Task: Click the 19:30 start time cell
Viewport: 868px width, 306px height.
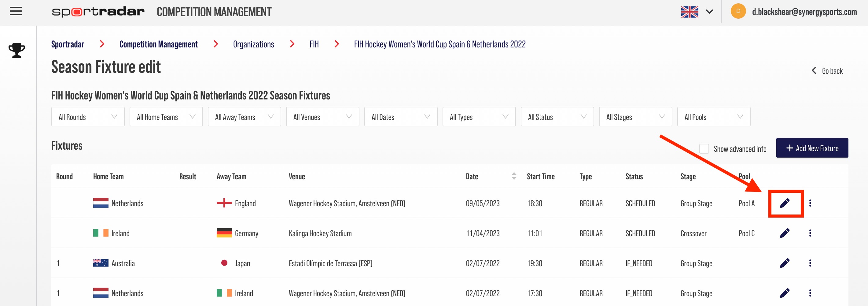Action: coord(535,263)
